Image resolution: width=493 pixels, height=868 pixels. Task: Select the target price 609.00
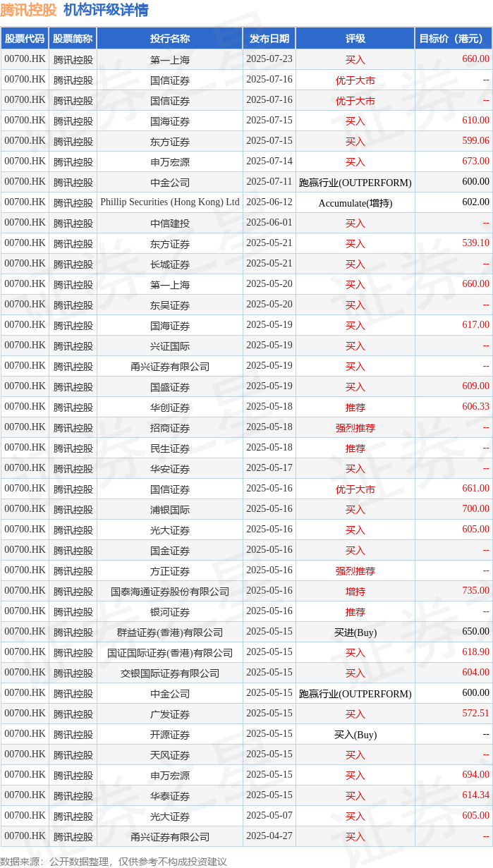click(x=475, y=386)
